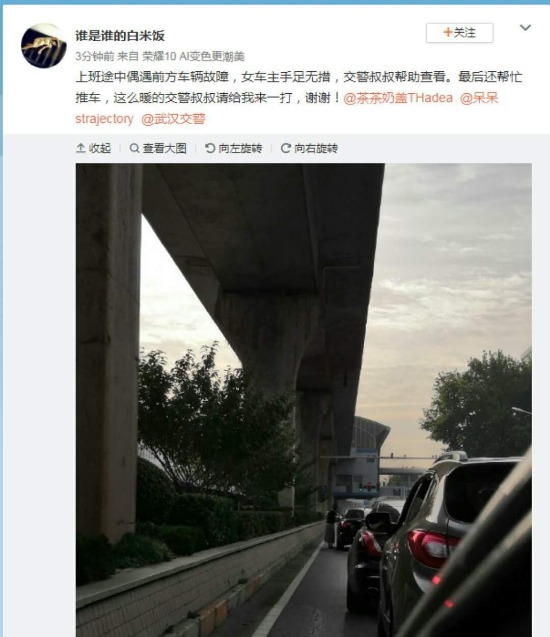Viewport: 550px width, 637px height.
Task: Open the poster's round avatar picture
Action: click(x=43, y=46)
